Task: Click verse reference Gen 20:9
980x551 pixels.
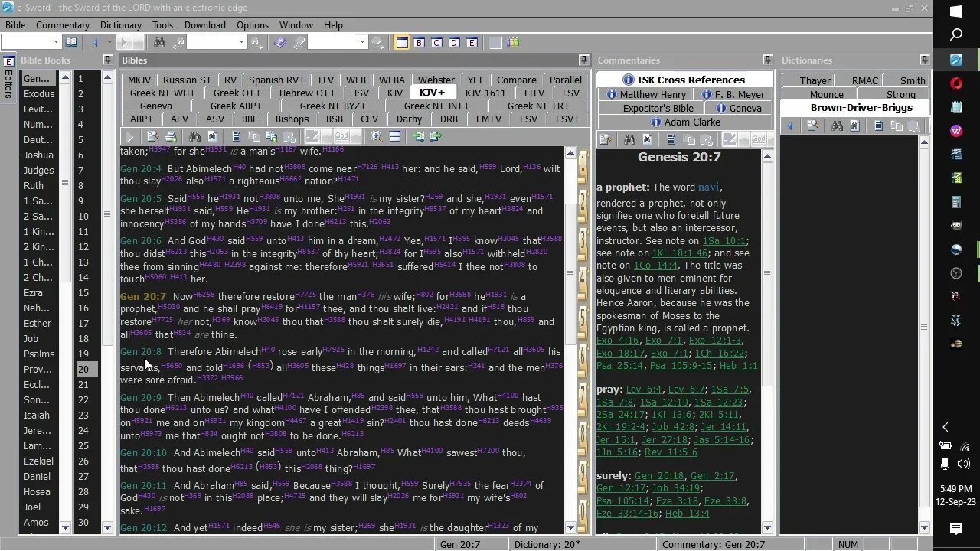Action: 141,398
